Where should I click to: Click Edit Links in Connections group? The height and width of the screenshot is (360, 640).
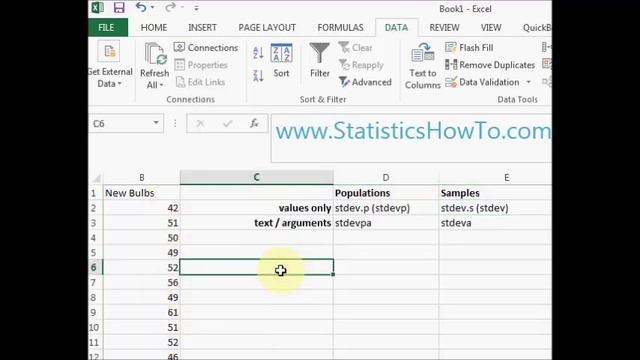[201, 82]
